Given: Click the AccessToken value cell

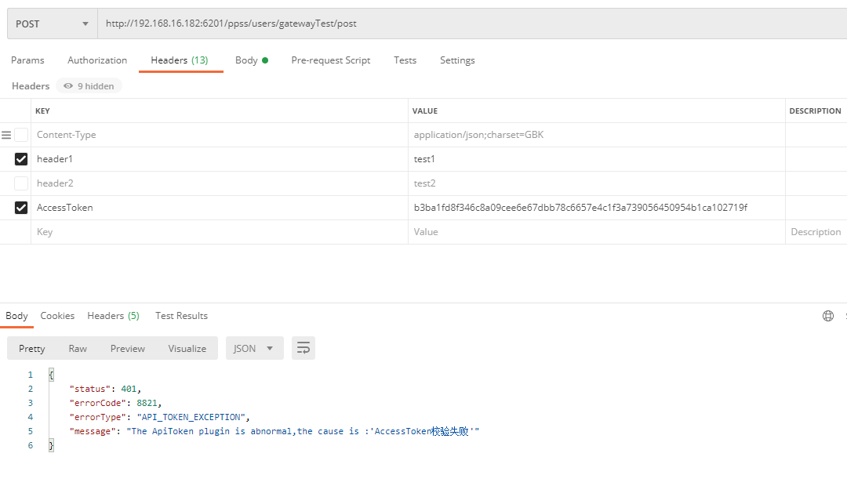Looking at the screenshot, I should coord(580,208).
